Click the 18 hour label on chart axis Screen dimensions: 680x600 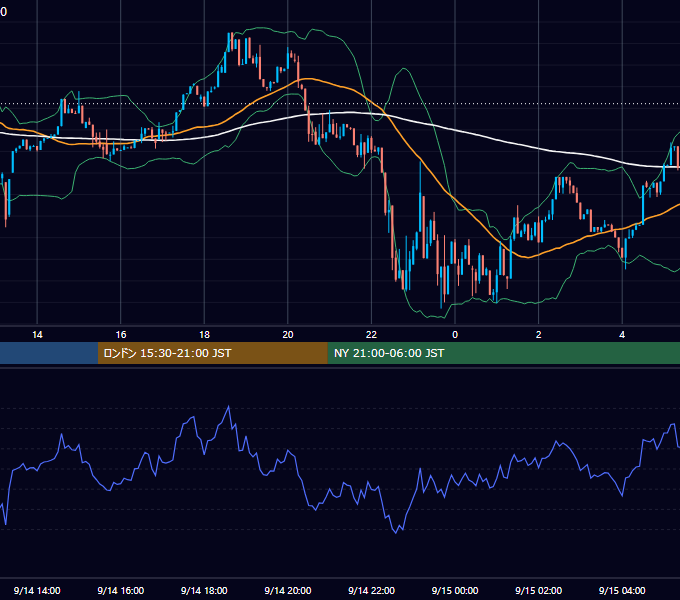coord(204,335)
